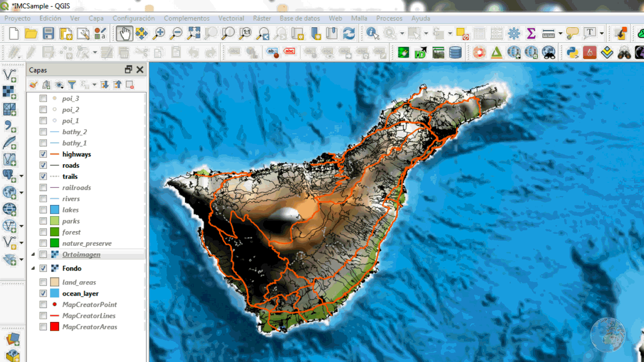Create a new map tip annotation
The width and height of the screenshot is (644, 362).
point(573,33)
